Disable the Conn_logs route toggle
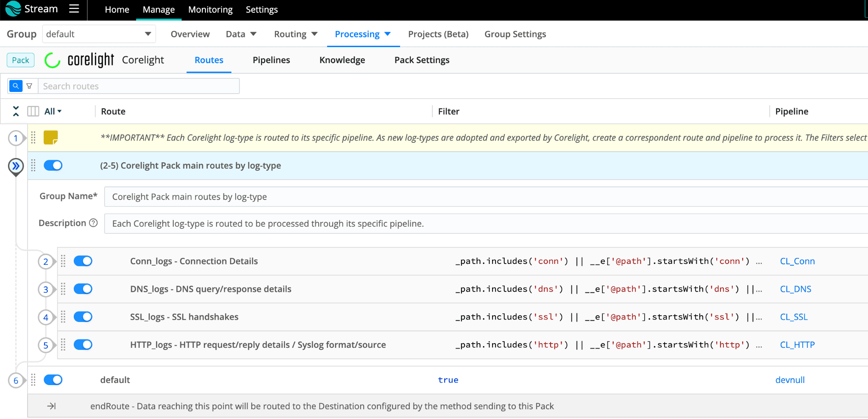 [x=83, y=261]
